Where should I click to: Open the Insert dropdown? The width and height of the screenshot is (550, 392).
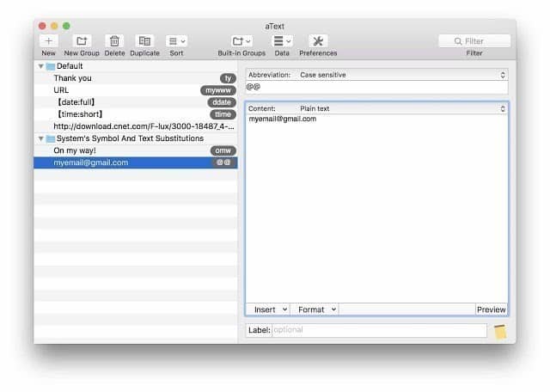pos(269,309)
